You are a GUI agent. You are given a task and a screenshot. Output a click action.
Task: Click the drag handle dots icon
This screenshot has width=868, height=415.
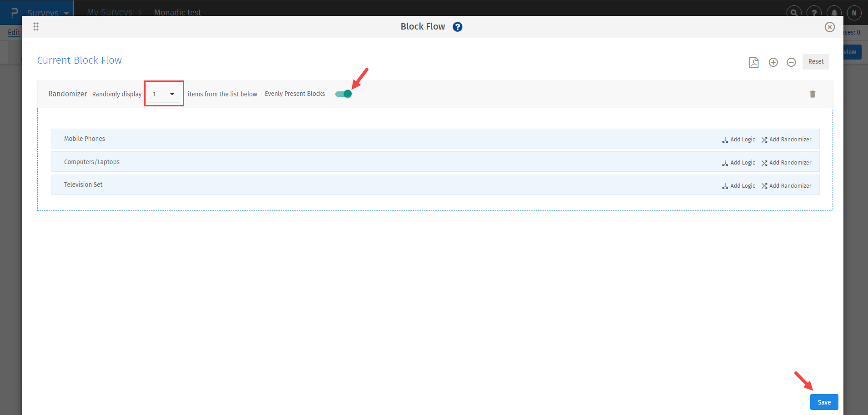coord(36,27)
